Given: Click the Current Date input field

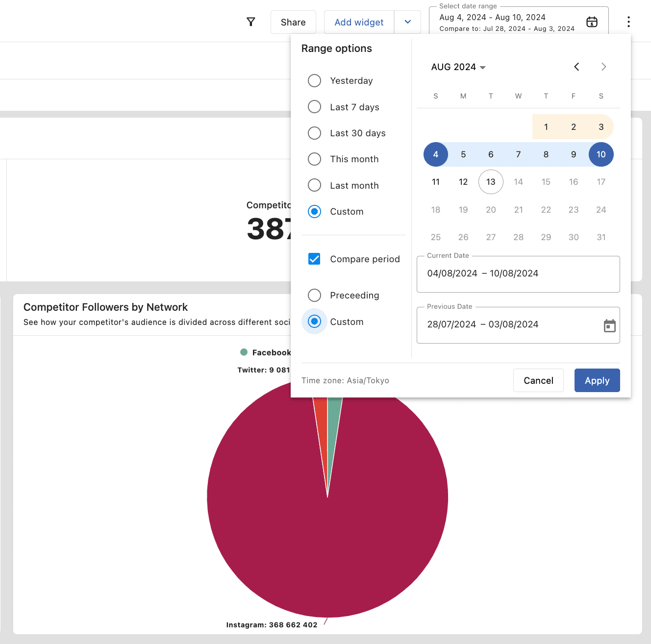Looking at the screenshot, I should pyautogui.click(x=518, y=273).
